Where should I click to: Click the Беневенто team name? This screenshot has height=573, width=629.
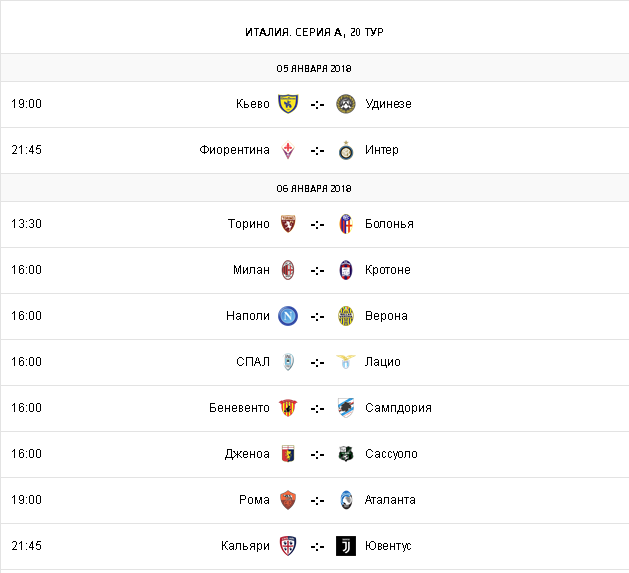(240, 408)
